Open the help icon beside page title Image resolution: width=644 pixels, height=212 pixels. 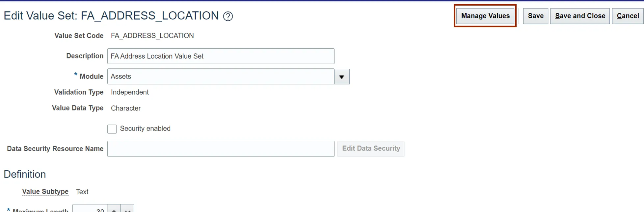[x=228, y=16]
